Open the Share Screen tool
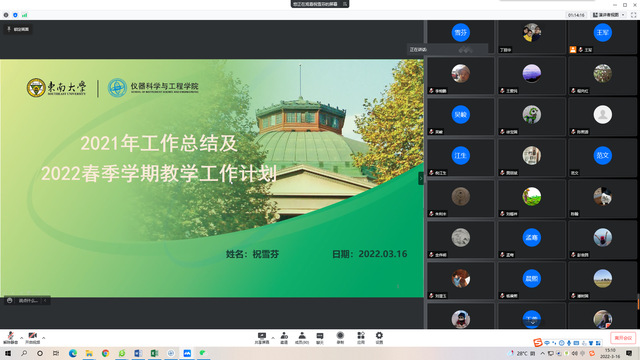Viewport: 640px width, 360px height. 262,338
